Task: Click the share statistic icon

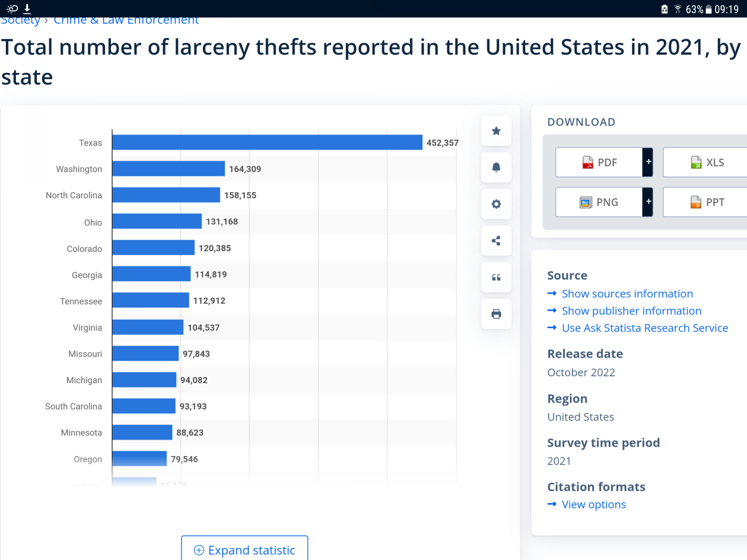Action: tap(496, 241)
